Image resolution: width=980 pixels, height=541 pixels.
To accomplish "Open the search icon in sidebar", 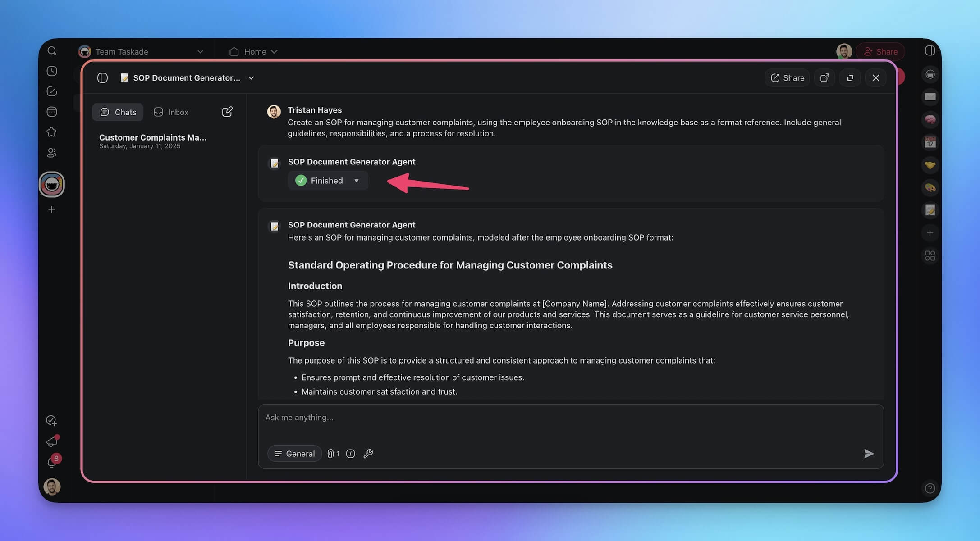I will tap(52, 51).
